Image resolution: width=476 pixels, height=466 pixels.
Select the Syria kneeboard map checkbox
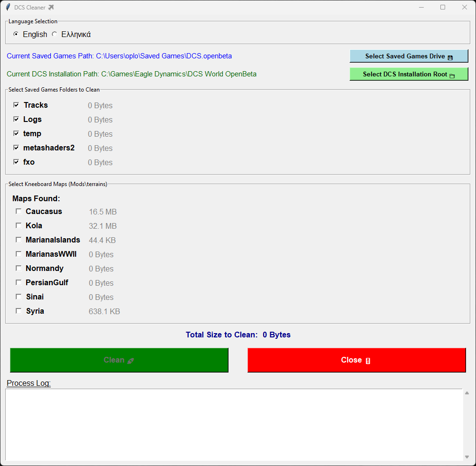click(x=18, y=310)
